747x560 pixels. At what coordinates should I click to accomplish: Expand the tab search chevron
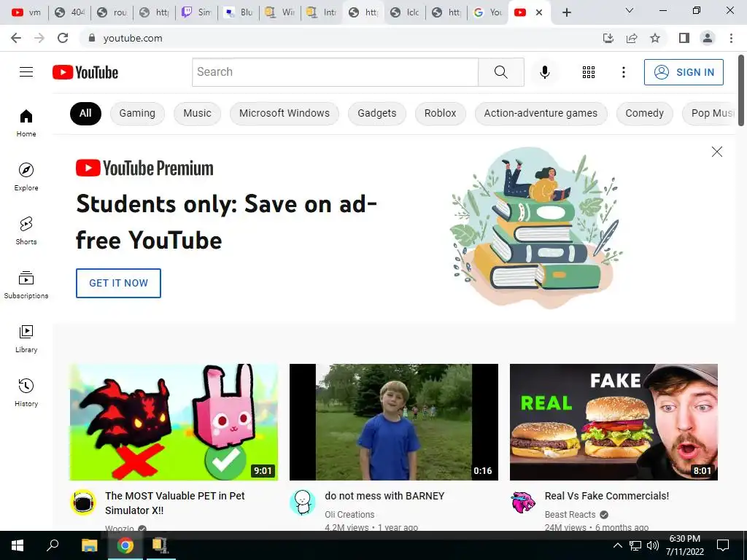click(630, 10)
